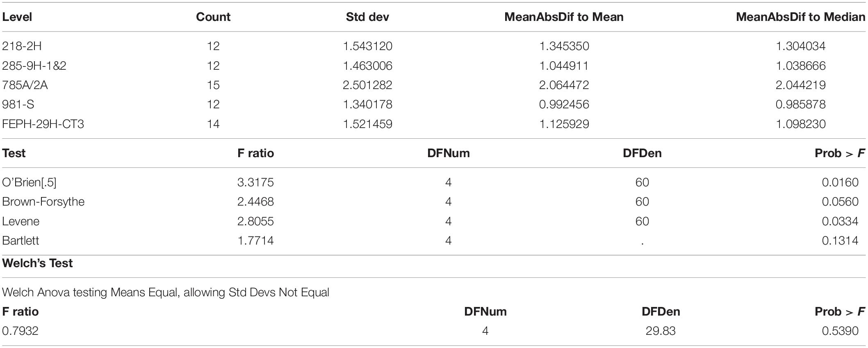Click the Levene test name

[21, 221]
